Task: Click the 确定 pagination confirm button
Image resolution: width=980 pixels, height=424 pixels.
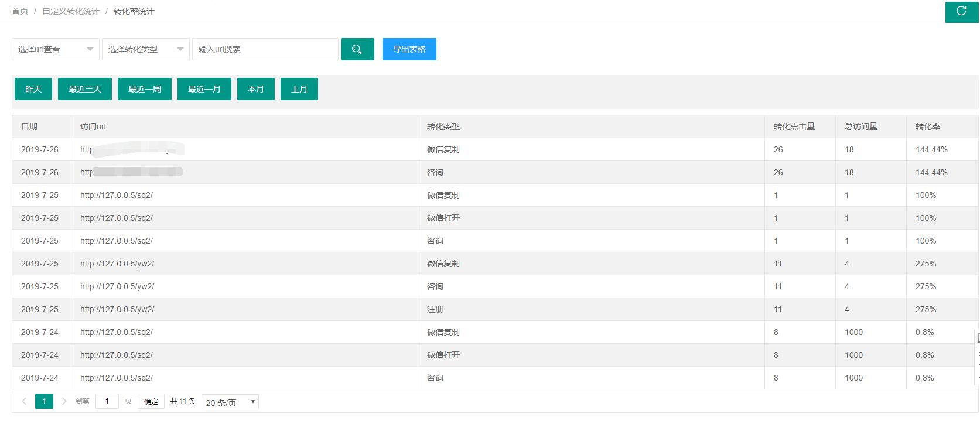Action: click(x=151, y=401)
